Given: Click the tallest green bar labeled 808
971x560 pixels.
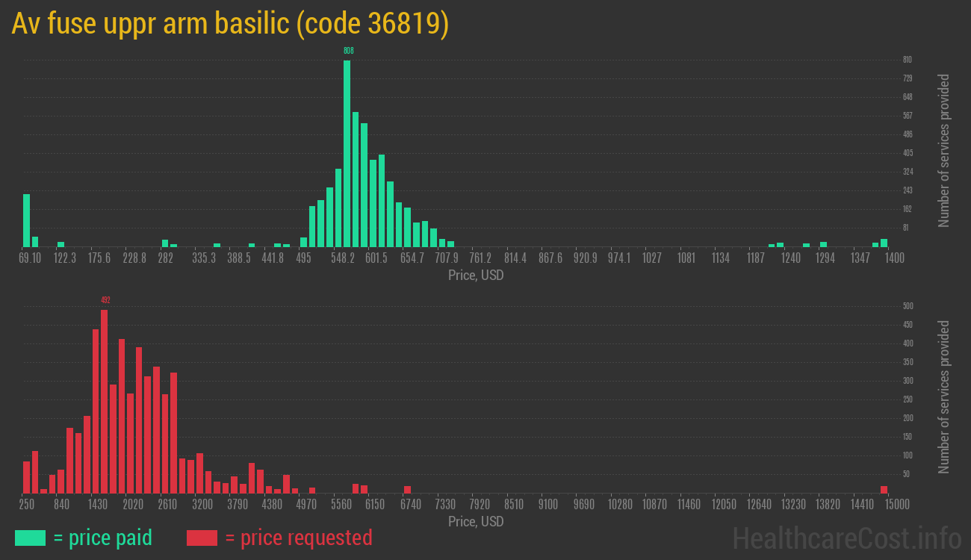Looking at the screenshot, I should (x=347, y=153).
